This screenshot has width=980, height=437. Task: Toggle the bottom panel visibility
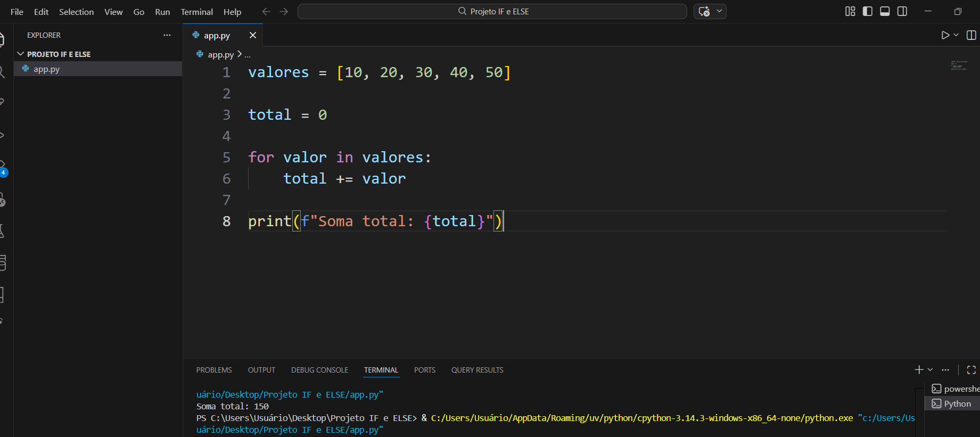pyautogui.click(x=885, y=11)
